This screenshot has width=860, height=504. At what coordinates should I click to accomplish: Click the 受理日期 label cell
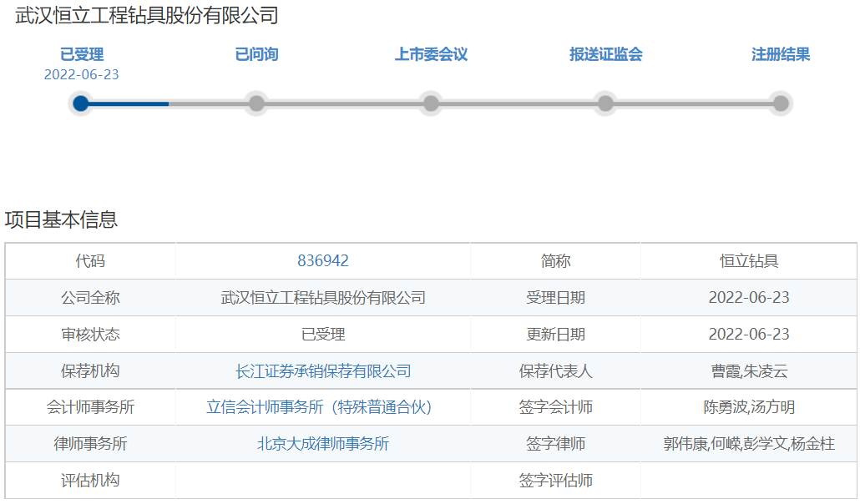coord(555,298)
